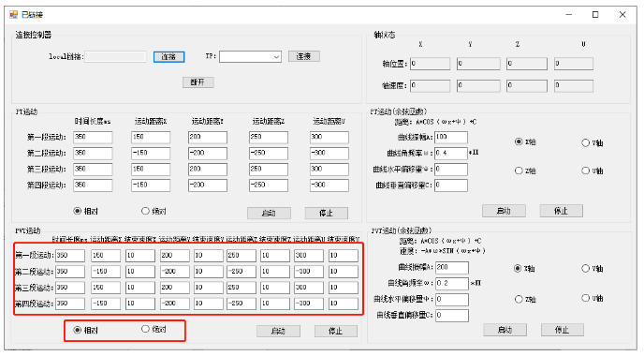The width and height of the screenshot is (644, 356).
Task: Choose X轴 radio in PT运动(余弦函数) panel
Action: pos(525,141)
